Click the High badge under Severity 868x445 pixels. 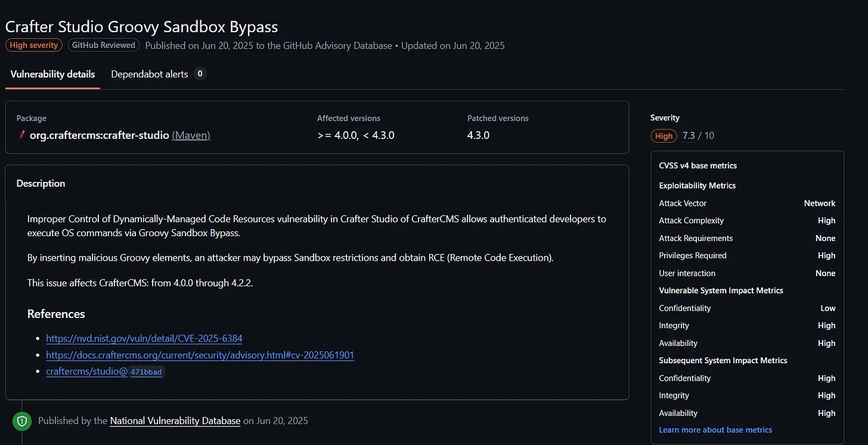tap(664, 136)
